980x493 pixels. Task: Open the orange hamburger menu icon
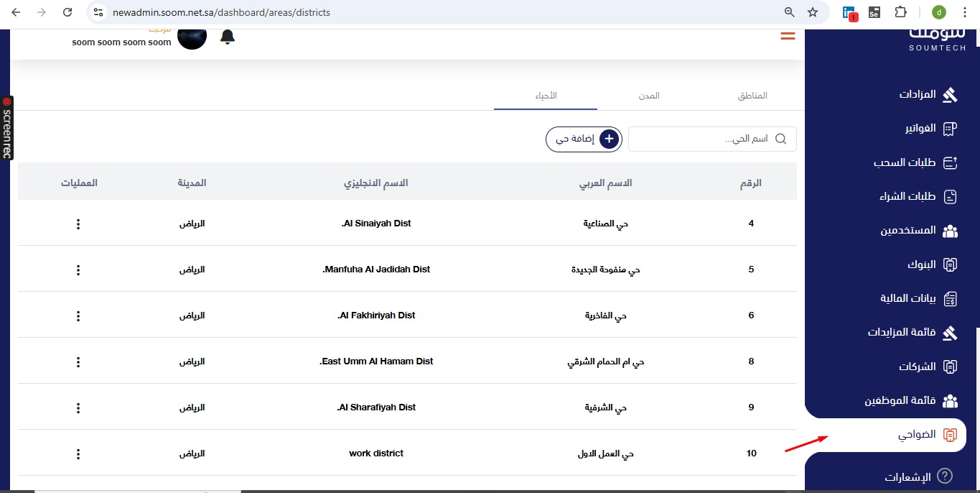click(788, 36)
